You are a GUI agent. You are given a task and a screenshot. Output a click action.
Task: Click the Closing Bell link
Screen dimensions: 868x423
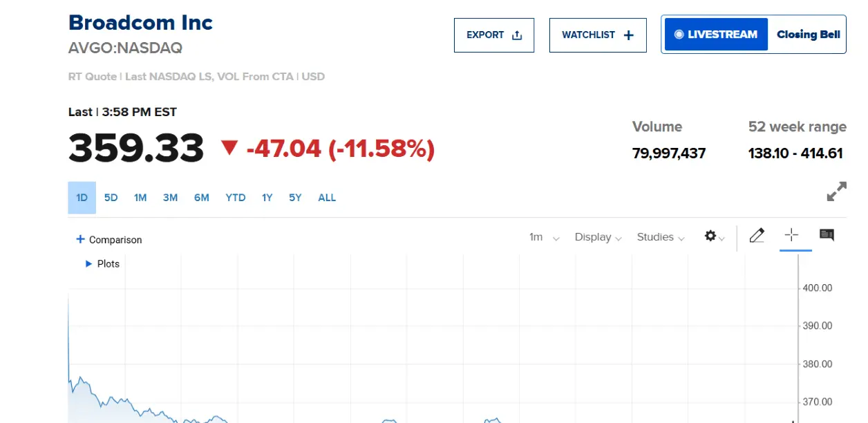tap(808, 35)
